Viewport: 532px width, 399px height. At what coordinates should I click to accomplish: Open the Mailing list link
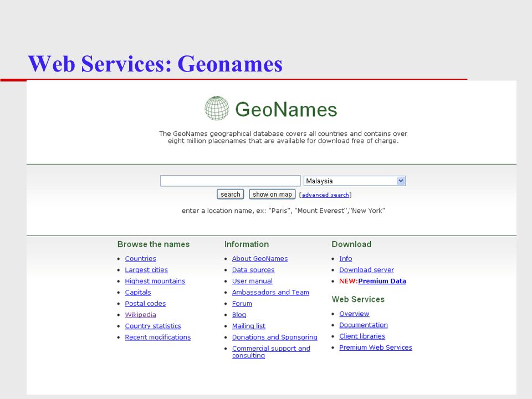pos(249,326)
